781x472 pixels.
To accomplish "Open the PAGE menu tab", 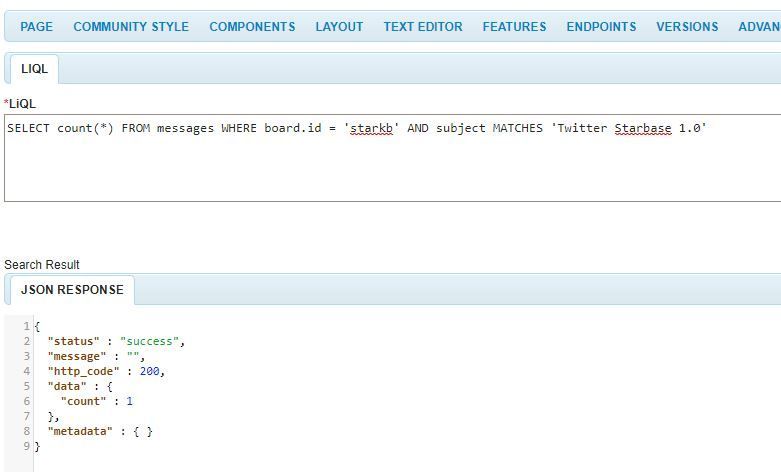I will (x=36, y=26).
